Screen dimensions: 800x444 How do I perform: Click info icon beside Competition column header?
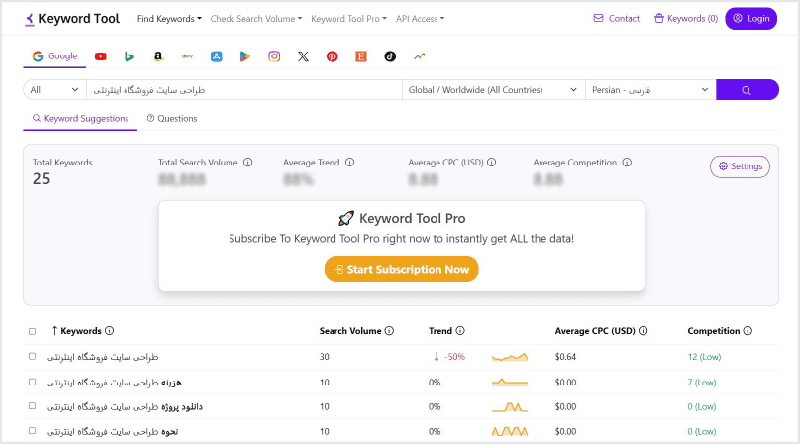coord(747,331)
